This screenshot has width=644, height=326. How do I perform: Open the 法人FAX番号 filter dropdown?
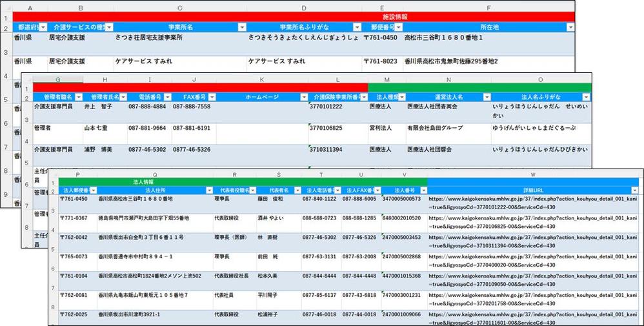377,190
